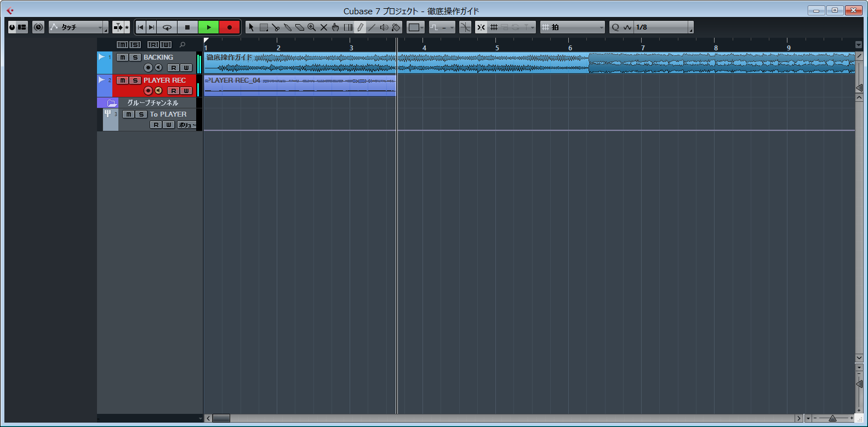Open the nudge palette dropdown

click(442, 27)
